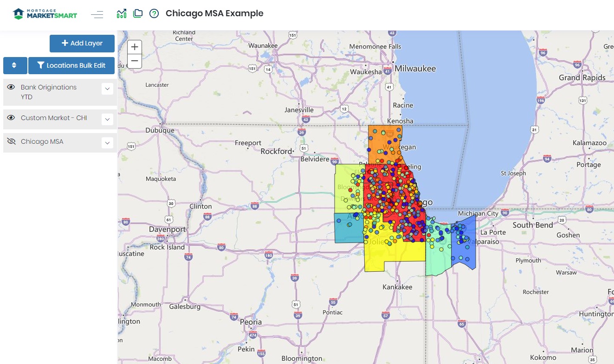Open the folders icon in header
This screenshot has width=614, height=364.
(x=137, y=13)
